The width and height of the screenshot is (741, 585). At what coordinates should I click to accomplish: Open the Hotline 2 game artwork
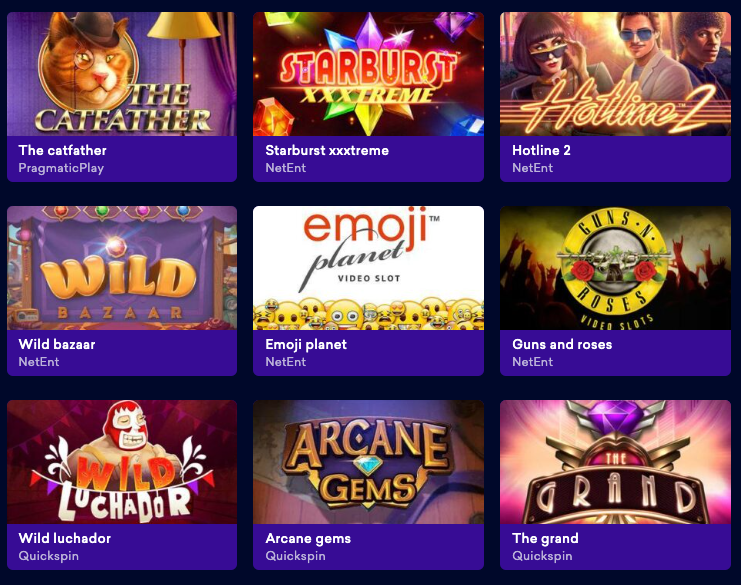pyautogui.click(x=615, y=74)
